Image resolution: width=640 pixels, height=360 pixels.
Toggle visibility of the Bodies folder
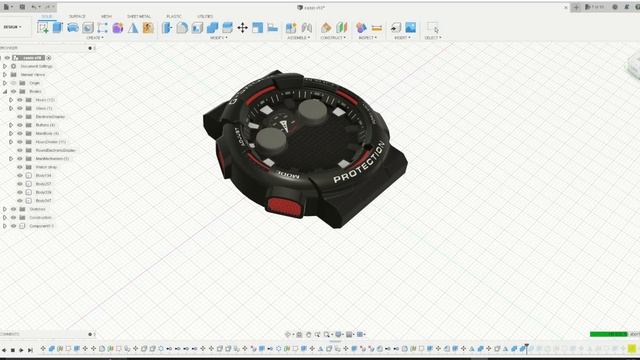(x=13, y=91)
